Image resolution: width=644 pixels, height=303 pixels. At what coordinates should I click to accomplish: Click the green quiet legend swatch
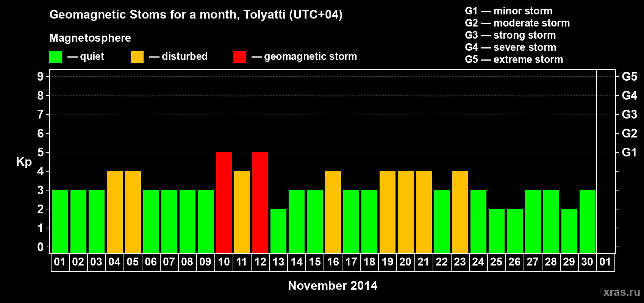pyautogui.click(x=55, y=57)
